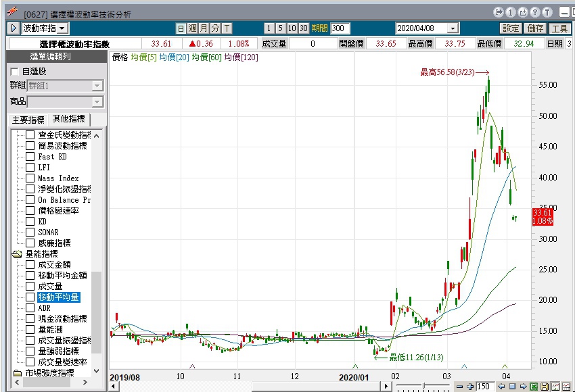The height and width of the screenshot is (392, 575).
Task: Select minute 分 period
Action: click(x=215, y=28)
